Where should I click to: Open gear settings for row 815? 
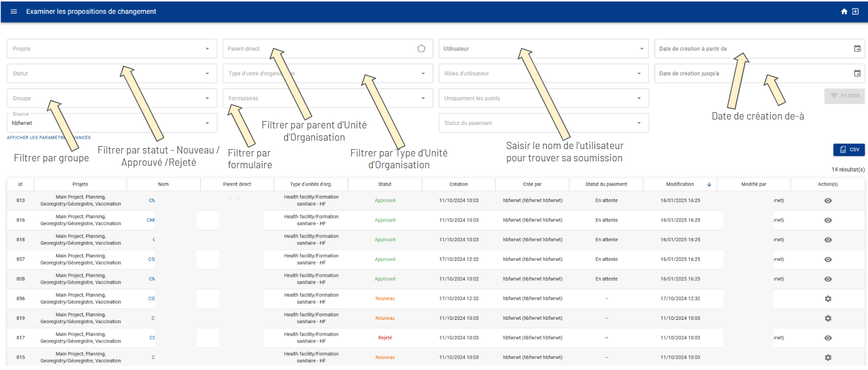point(828,358)
